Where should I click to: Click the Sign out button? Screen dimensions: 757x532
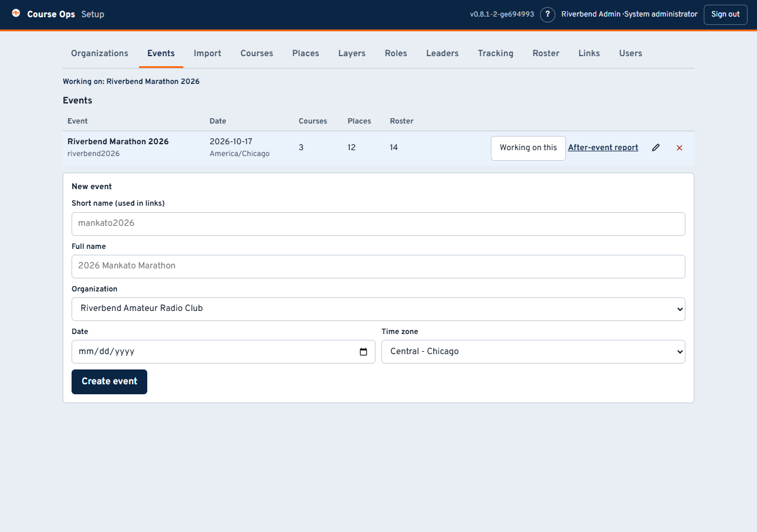(726, 15)
